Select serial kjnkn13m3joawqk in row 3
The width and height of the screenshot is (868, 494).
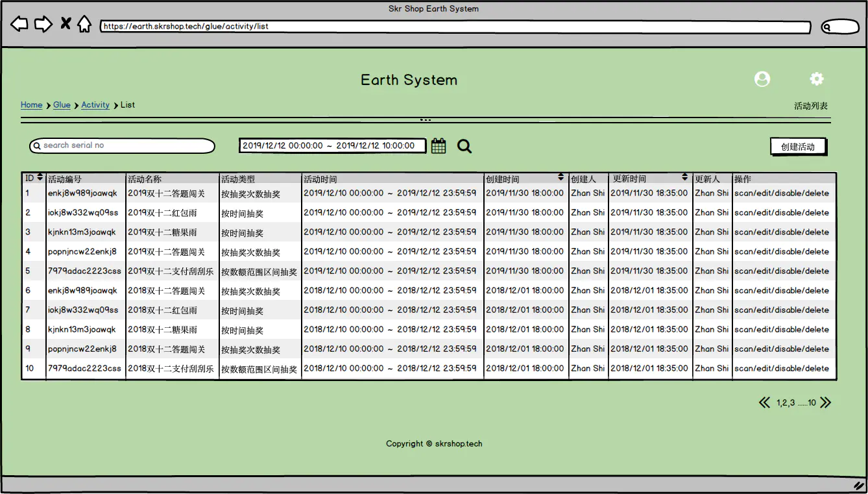(82, 232)
